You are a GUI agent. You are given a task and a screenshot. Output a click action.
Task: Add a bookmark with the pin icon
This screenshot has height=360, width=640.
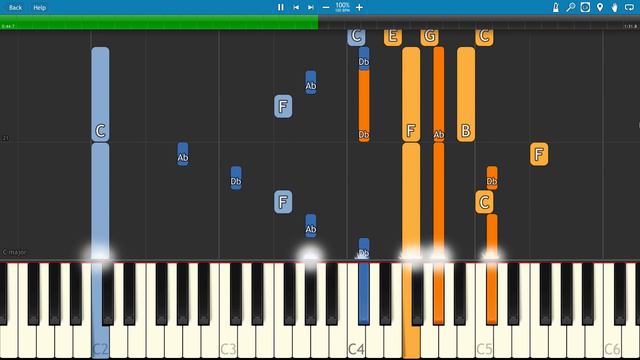click(600, 7)
